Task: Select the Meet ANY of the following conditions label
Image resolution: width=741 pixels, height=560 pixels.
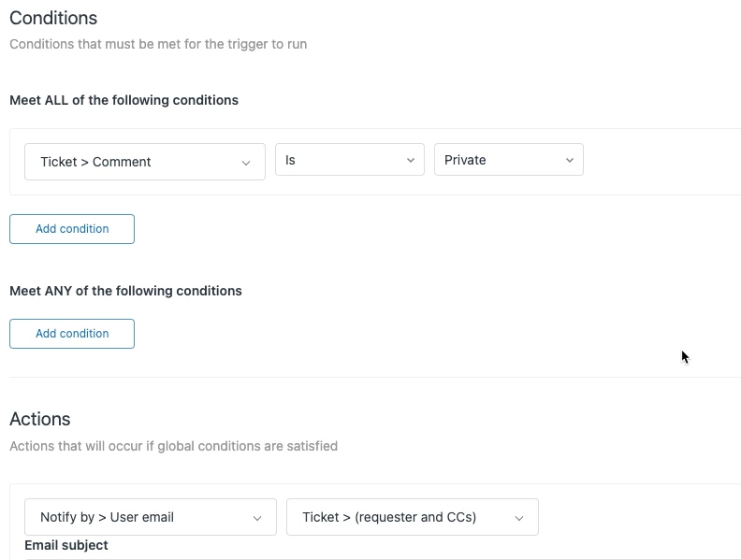Action: [125, 291]
